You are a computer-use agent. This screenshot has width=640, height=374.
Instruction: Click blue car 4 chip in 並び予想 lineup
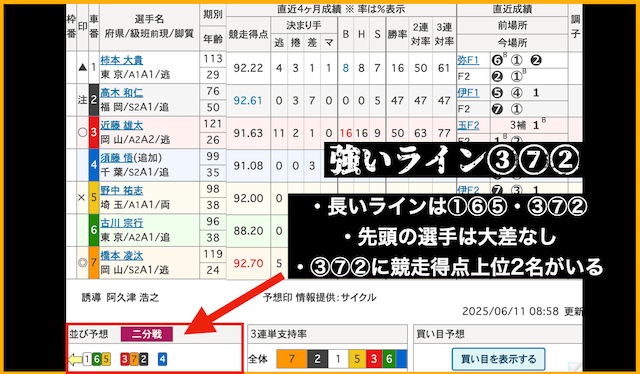click(162, 359)
